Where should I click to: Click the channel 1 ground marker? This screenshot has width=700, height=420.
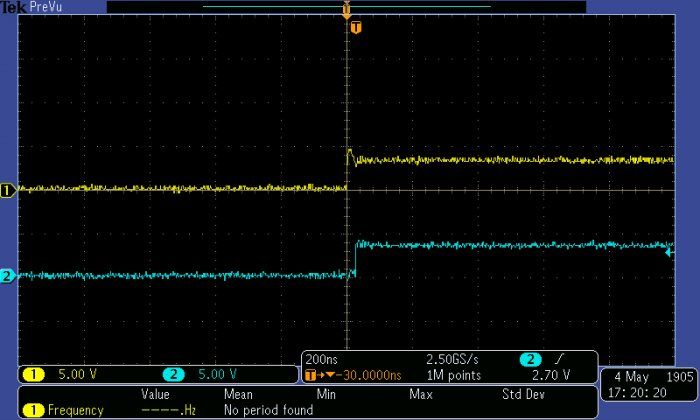click(7, 191)
